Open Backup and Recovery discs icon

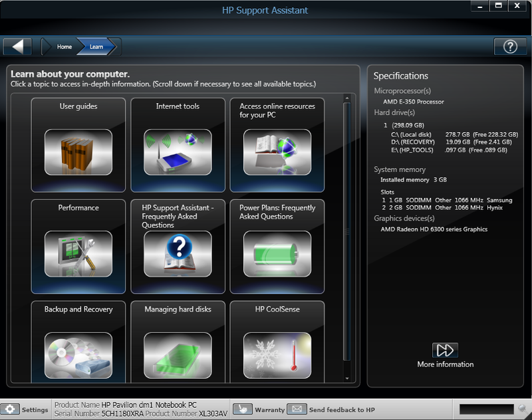78,356
